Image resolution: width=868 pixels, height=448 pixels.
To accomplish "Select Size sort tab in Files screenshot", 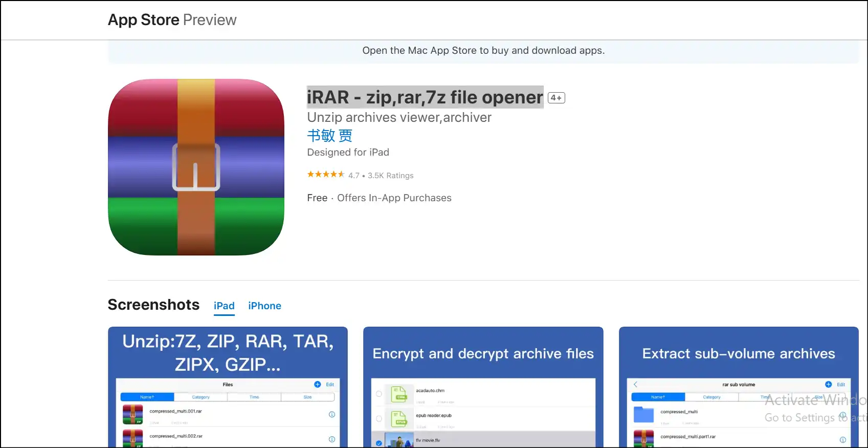I will (x=308, y=397).
